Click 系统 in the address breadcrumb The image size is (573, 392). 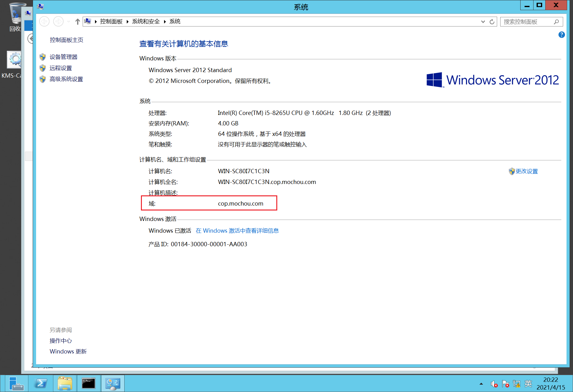[x=175, y=22]
